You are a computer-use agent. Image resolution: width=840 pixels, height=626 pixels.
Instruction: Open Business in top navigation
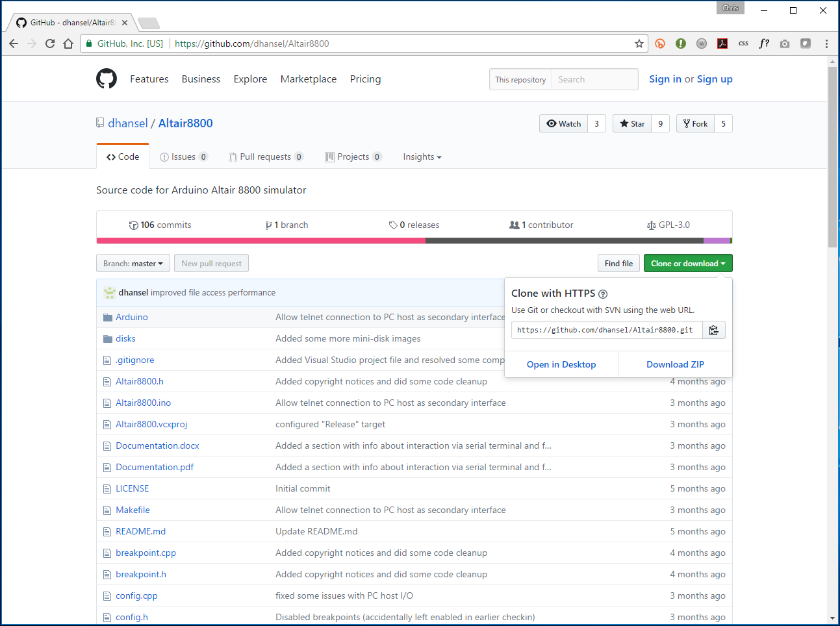pos(201,79)
